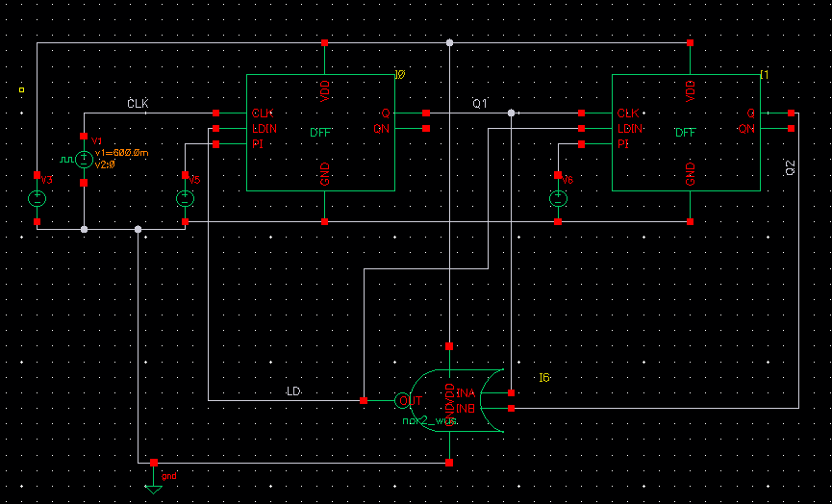The height and width of the screenshot is (504, 832).
Task: Click the CLK pin terminal of DFF I1
Action: click(x=582, y=113)
